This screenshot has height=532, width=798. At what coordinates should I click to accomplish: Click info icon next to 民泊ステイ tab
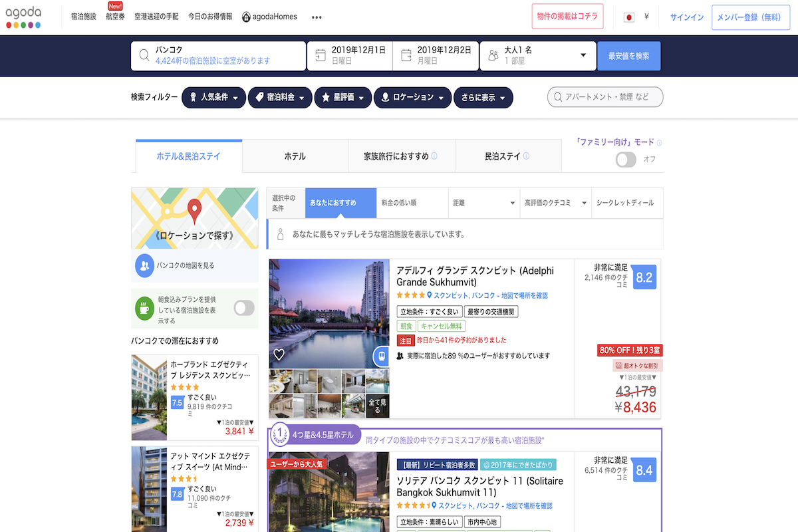pyautogui.click(x=526, y=156)
